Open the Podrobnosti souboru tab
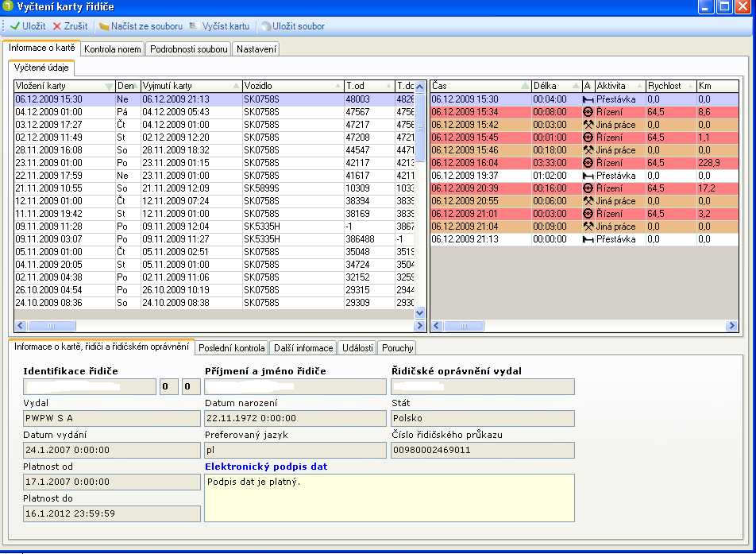Screen dimensions: 756x554 pos(188,49)
